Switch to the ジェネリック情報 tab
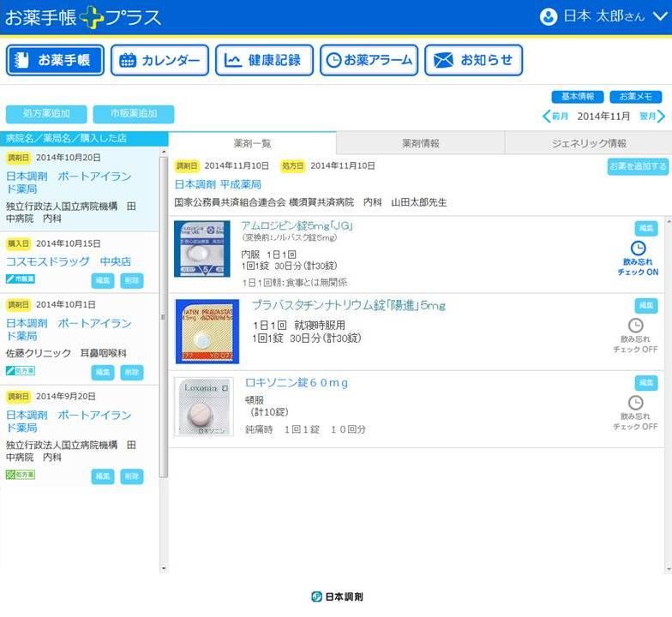The width and height of the screenshot is (672, 617). pyautogui.click(x=588, y=143)
